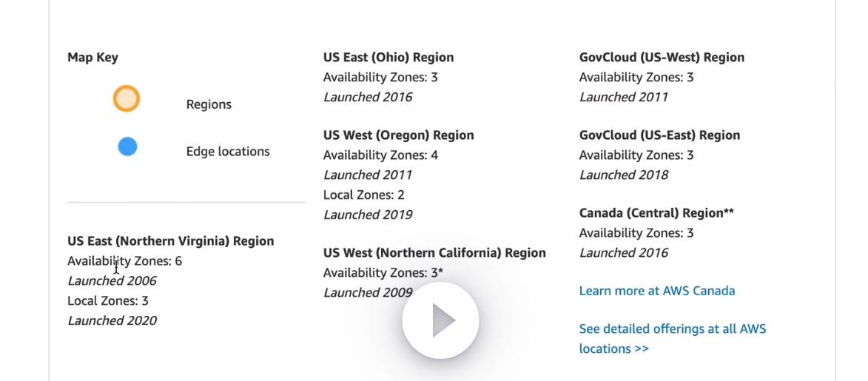The height and width of the screenshot is (381, 868).
Task: Click the orange Regions map key circle
Action: coord(127,98)
